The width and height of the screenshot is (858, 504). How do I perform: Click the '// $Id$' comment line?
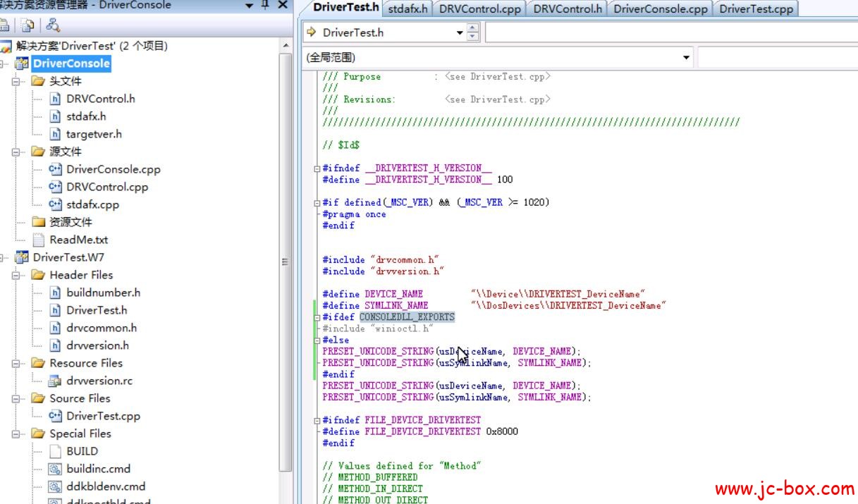(341, 145)
